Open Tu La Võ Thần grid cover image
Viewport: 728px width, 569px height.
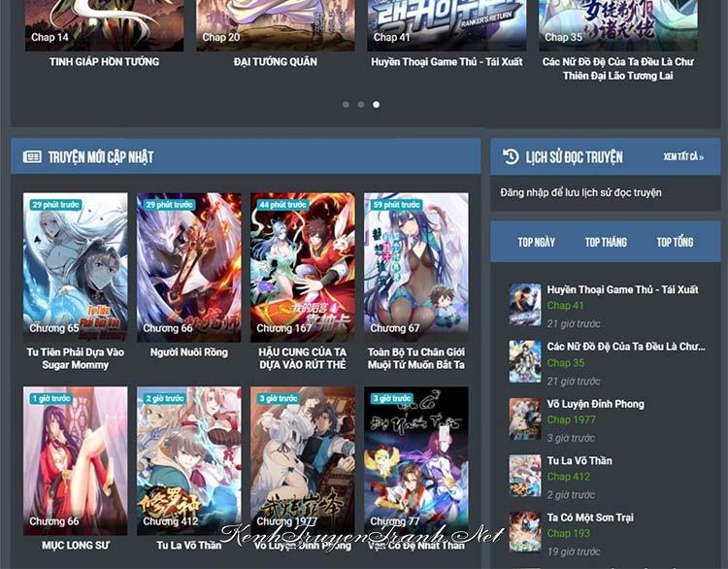[189, 461]
